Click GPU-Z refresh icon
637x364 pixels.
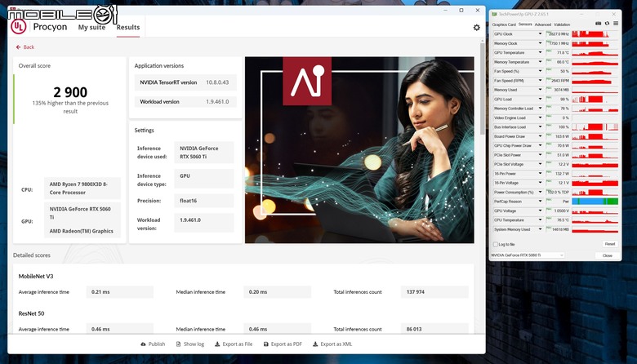607,24
